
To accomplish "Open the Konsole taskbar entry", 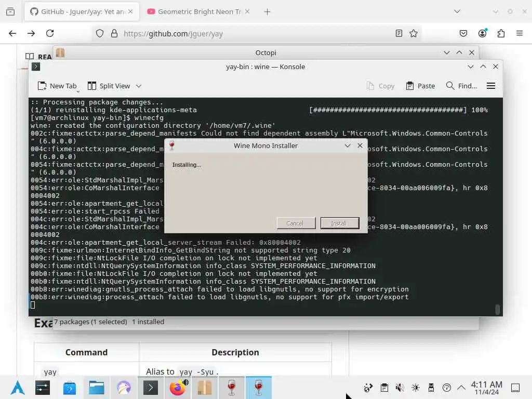I will 150,388.
